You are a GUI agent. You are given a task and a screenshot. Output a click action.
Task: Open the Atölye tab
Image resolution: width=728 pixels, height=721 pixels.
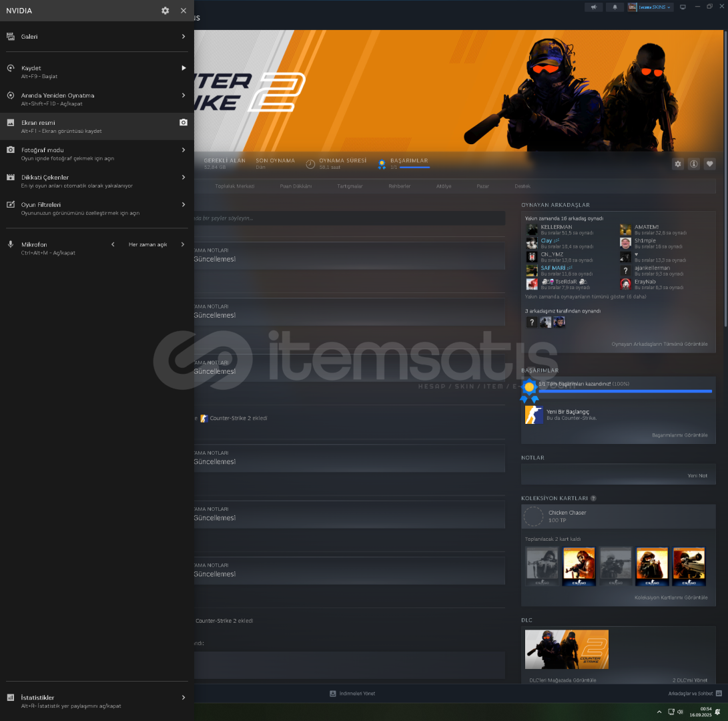(444, 186)
